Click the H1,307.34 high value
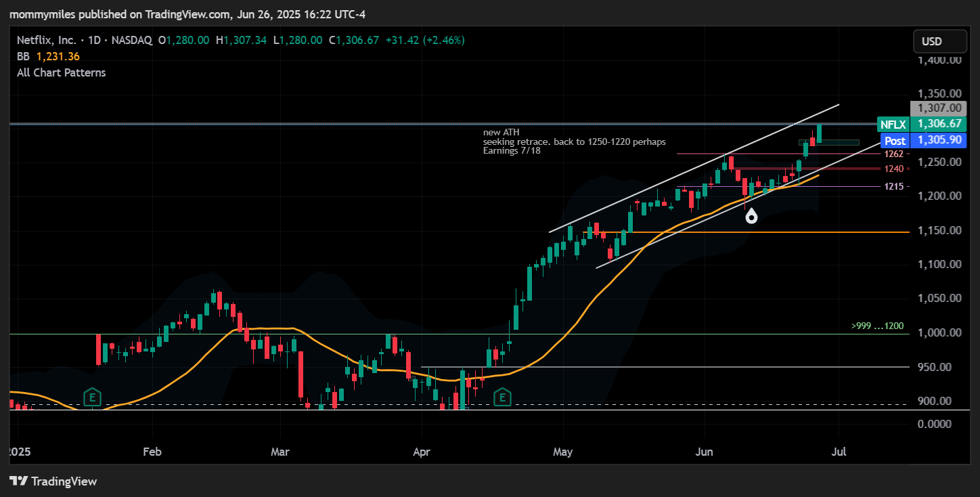Image resolution: width=980 pixels, height=497 pixels. (x=242, y=40)
